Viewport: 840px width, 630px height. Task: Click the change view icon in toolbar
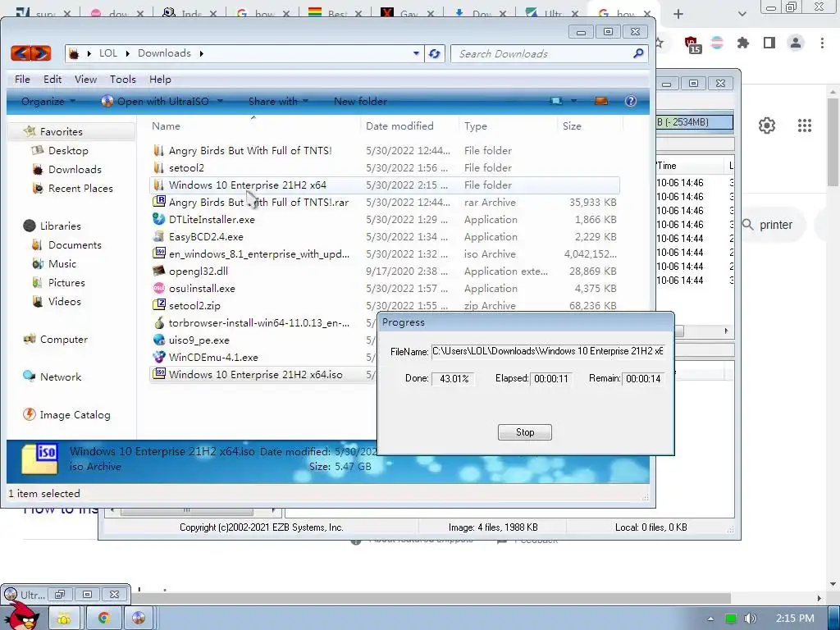(x=556, y=101)
